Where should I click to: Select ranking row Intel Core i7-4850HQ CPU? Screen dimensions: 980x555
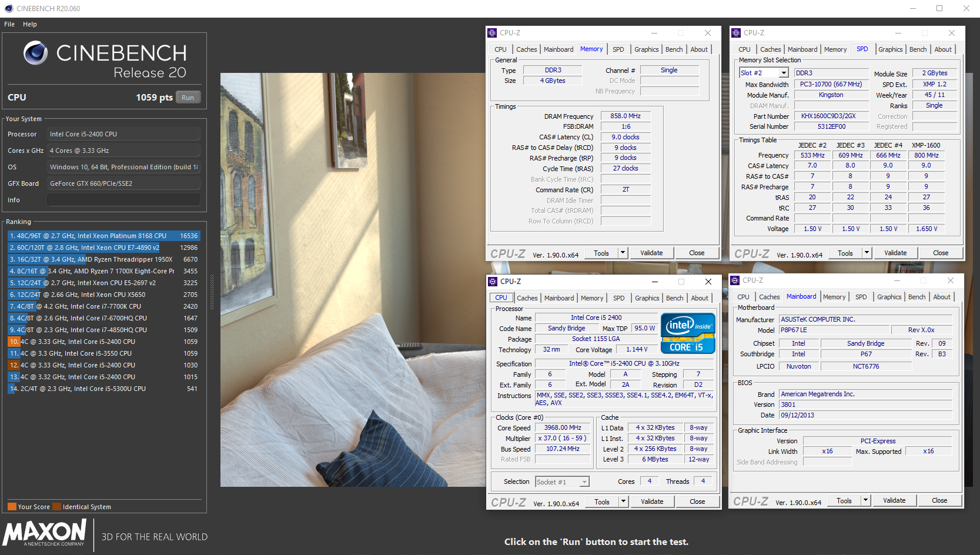(104, 330)
